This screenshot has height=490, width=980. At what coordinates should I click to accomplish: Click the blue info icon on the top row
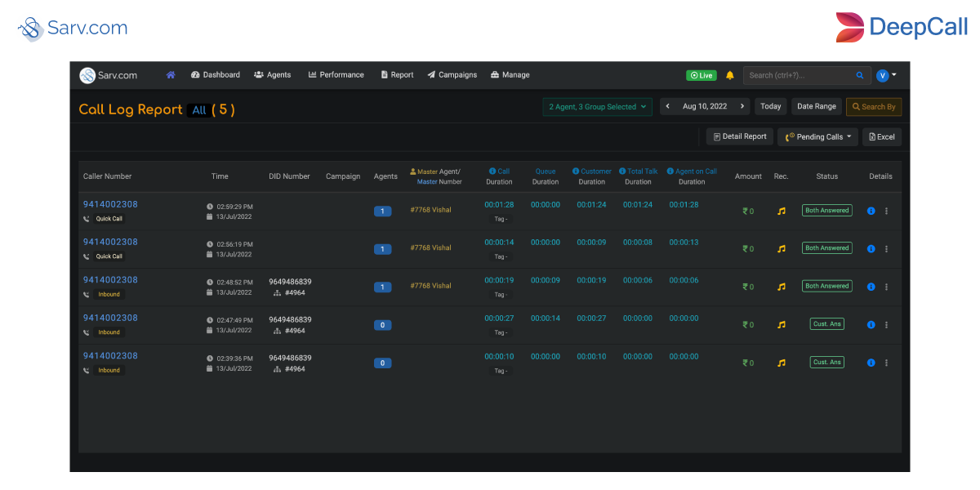click(871, 211)
